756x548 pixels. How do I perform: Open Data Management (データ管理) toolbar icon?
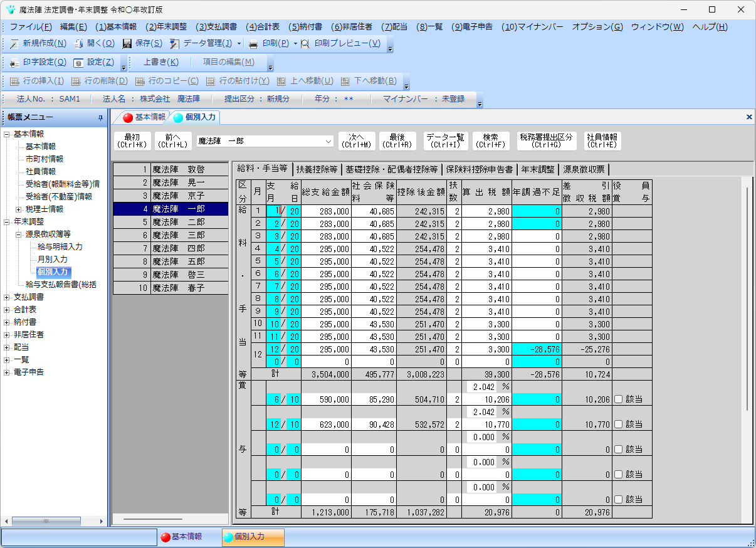[174, 44]
